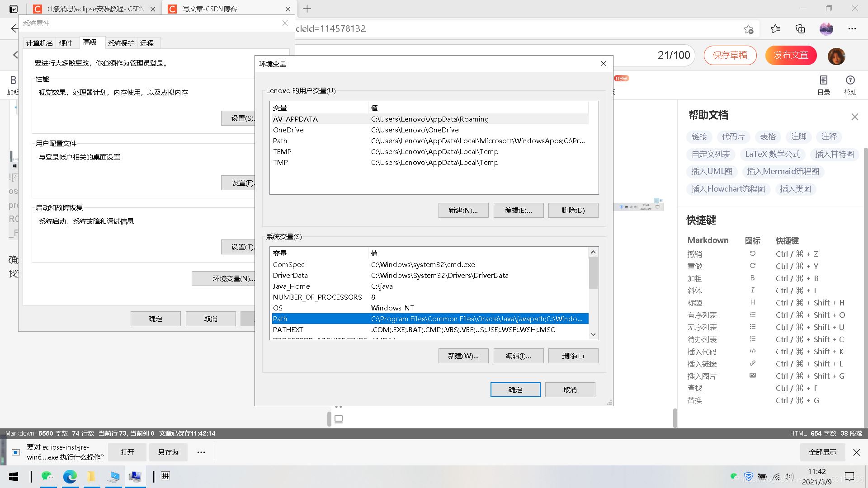Screen dimensions: 868x488
Task: Click the undo (撤销) icon in shortcuts panel
Action: point(752,253)
